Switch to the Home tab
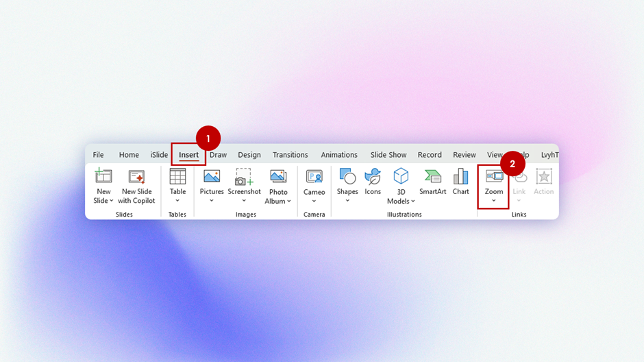Viewport: 644px width, 362px height. (x=129, y=155)
